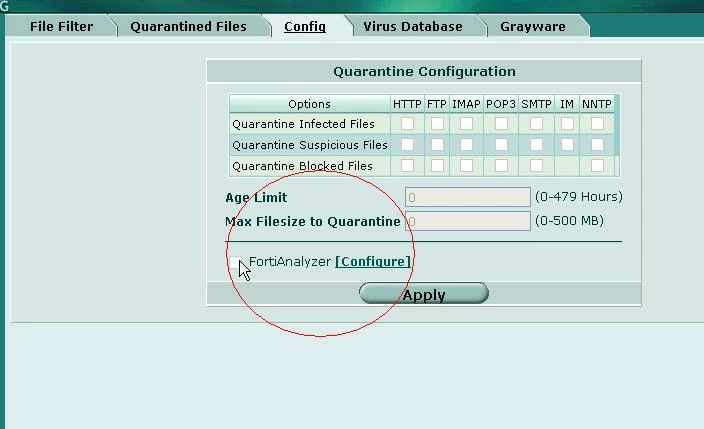Switch to the File Filter tab
The image size is (704, 429).
click(62, 27)
